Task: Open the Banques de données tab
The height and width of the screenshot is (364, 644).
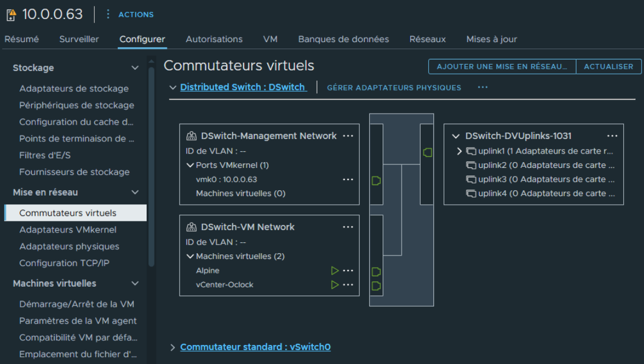Action: [343, 39]
